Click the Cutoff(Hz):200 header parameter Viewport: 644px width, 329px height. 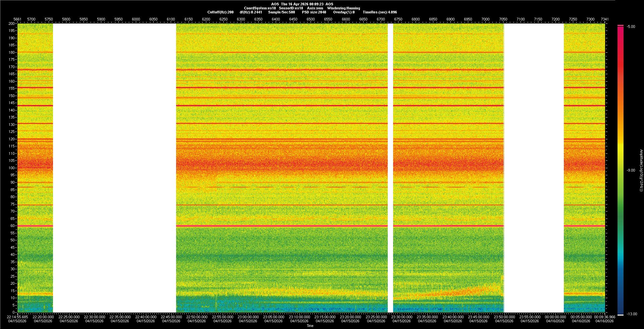pos(220,12)
